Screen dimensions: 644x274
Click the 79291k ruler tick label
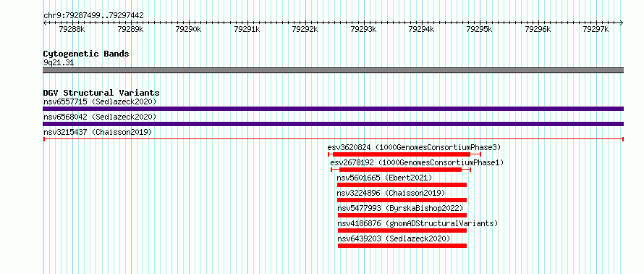(x=247, y=29)
